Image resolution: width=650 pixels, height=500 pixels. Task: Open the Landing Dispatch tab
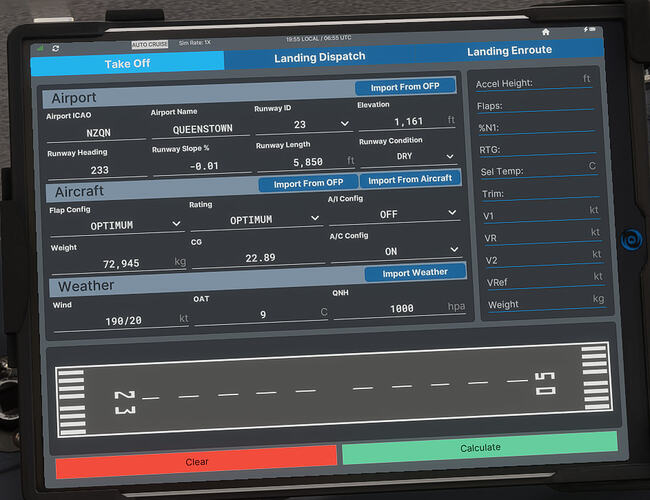(x=320, y=57)
